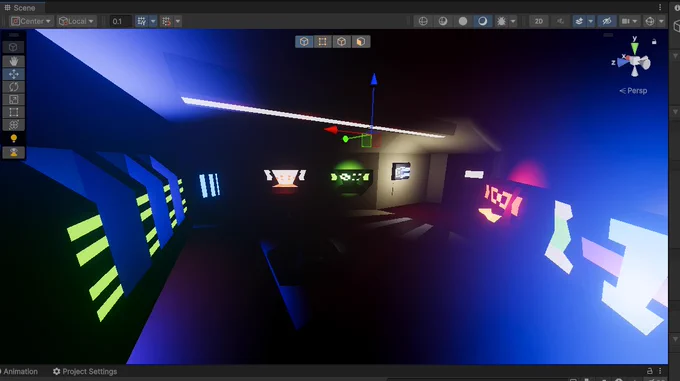Open Scene panel more options menu
The width and height of the screenshot is (680, 381).
point(660,7)
